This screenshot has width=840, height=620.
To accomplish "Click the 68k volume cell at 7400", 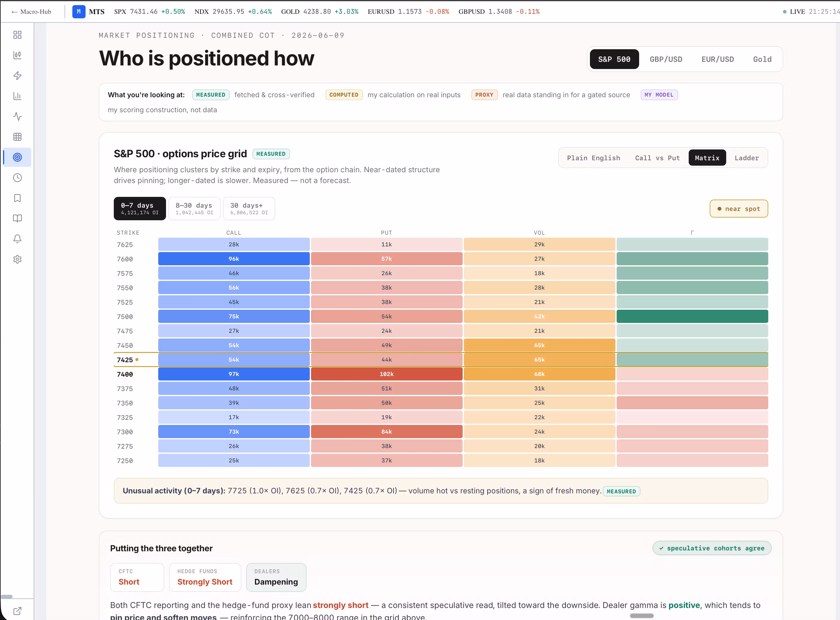I will [539, 374].
